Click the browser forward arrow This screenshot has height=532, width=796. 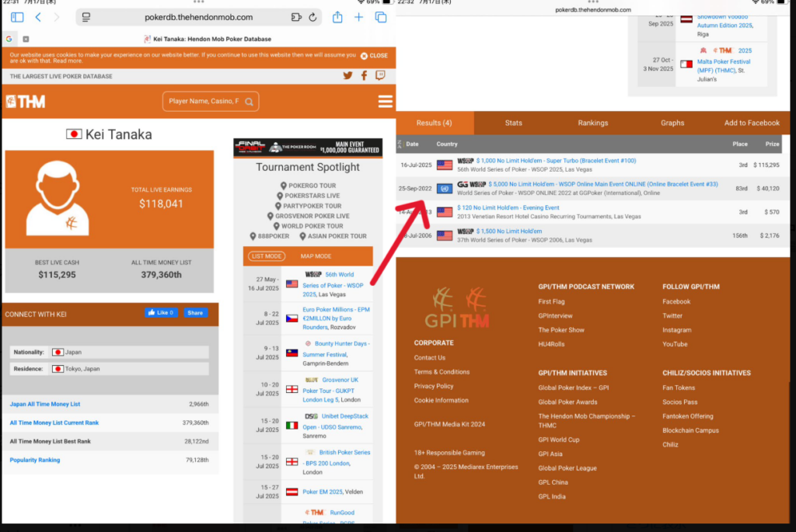[x=56, y=17]
